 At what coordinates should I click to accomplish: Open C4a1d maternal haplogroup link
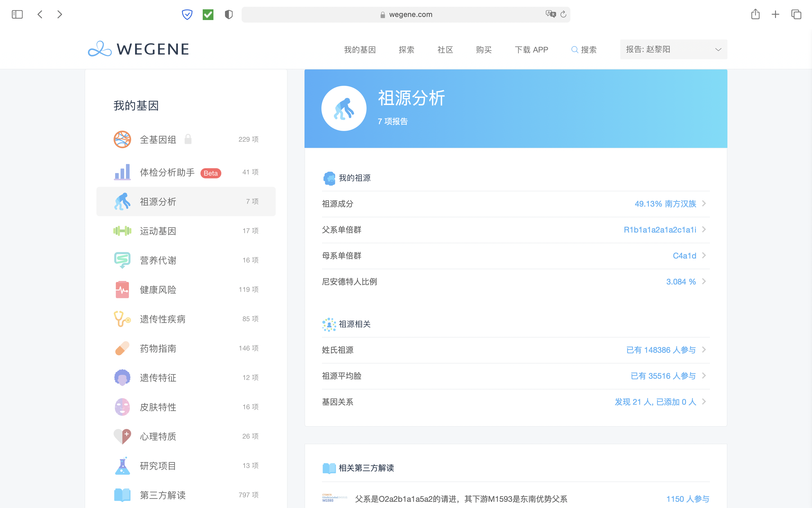(x=685, y=256)
